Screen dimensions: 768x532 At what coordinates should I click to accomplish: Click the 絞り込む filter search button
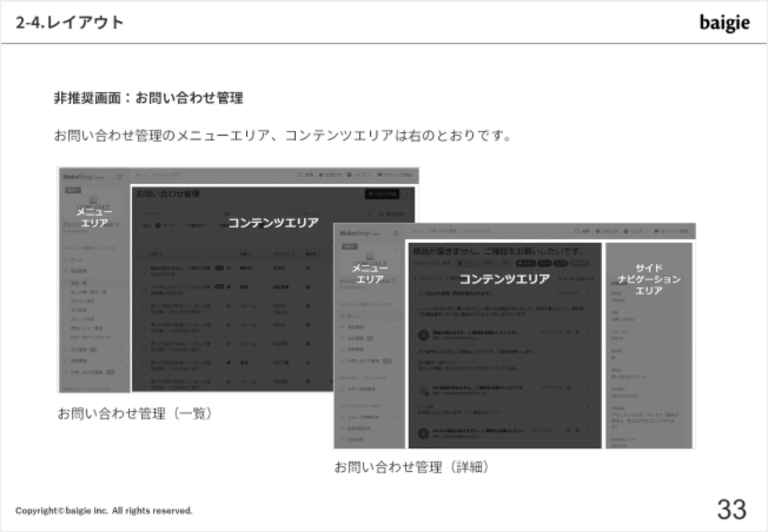pos(392,214)
